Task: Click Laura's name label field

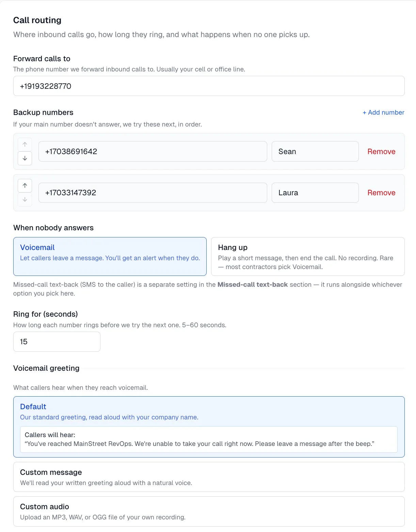Action: (315, 193)
